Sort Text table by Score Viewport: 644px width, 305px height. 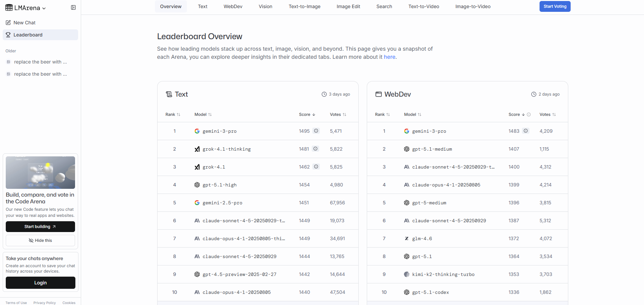click(x=307, y=115)
